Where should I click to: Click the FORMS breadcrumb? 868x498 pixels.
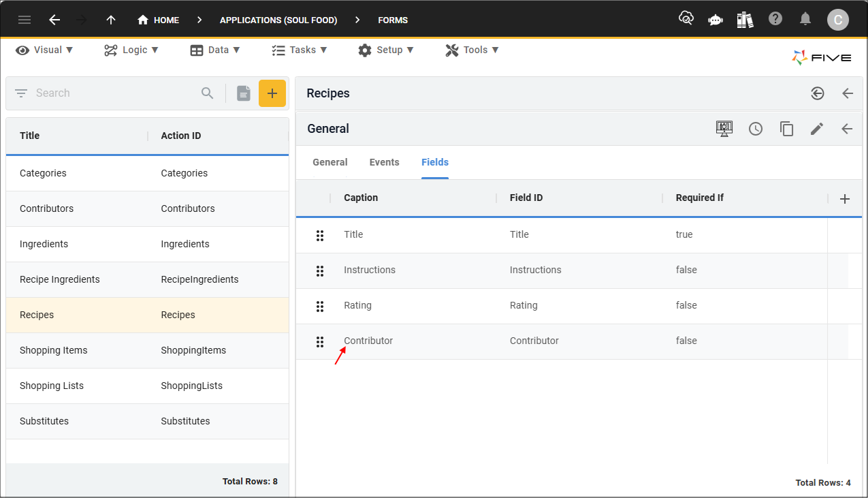[x=393, y=20]
